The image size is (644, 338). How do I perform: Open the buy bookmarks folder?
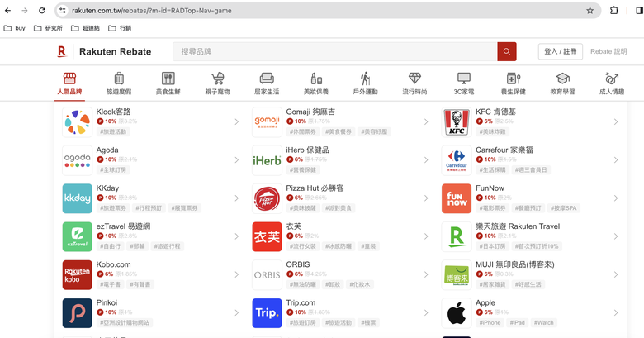click(15, 28)
